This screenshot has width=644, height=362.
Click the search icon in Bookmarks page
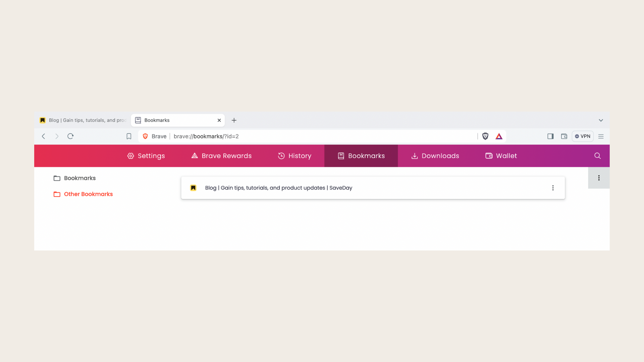click(x=598, y=156)
